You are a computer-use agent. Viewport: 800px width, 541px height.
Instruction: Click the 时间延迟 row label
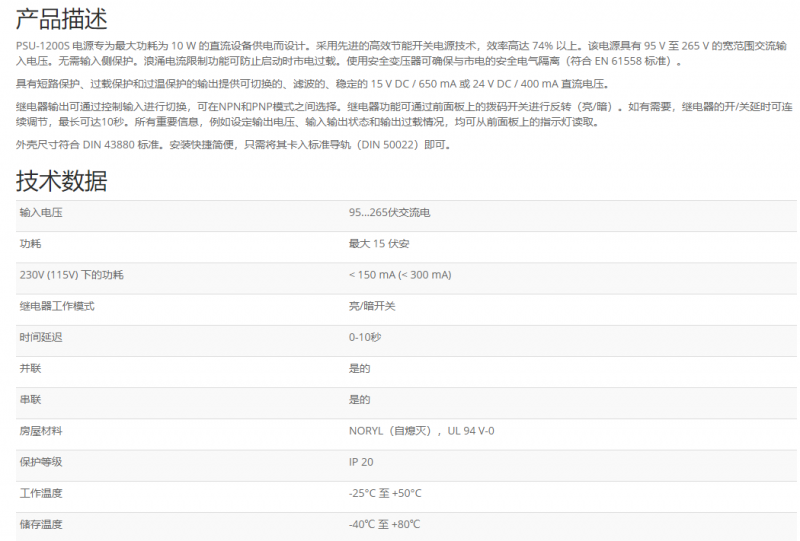(x=41, y=337)
